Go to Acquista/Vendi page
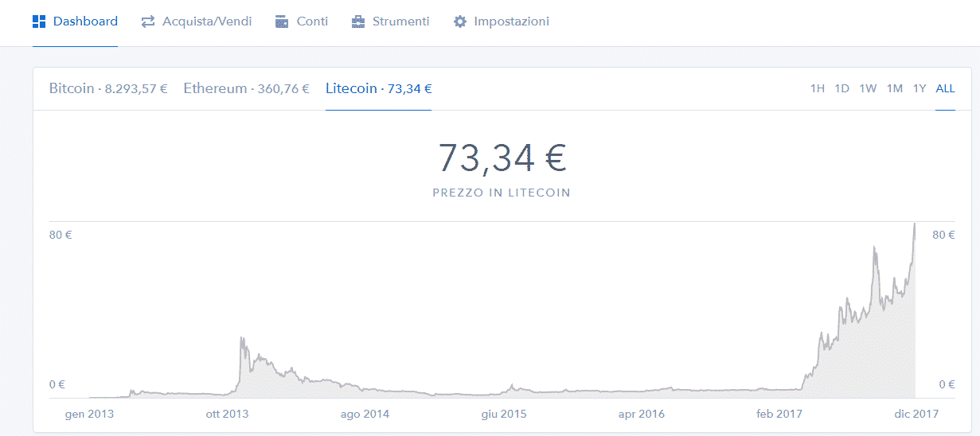The image size is (980, 436). point(197,21)
